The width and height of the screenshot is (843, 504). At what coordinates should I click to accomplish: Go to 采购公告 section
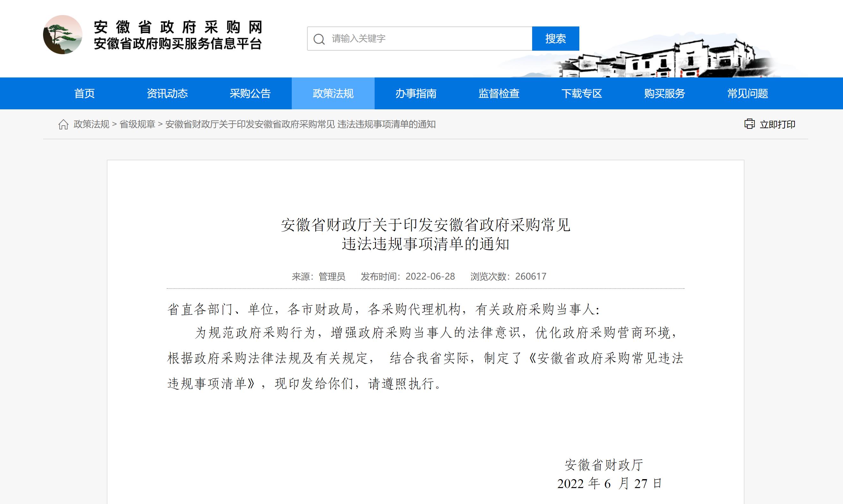250,93
